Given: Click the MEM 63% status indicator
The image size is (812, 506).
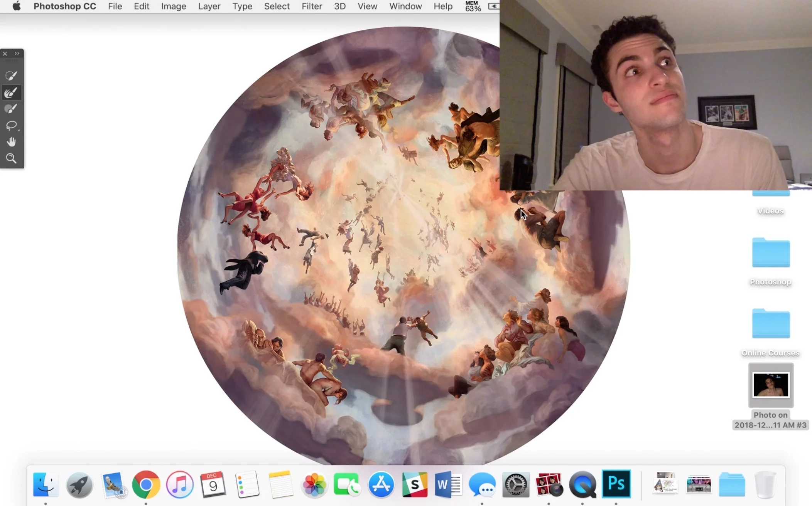Looking at the screenshot, I should 473,6.
